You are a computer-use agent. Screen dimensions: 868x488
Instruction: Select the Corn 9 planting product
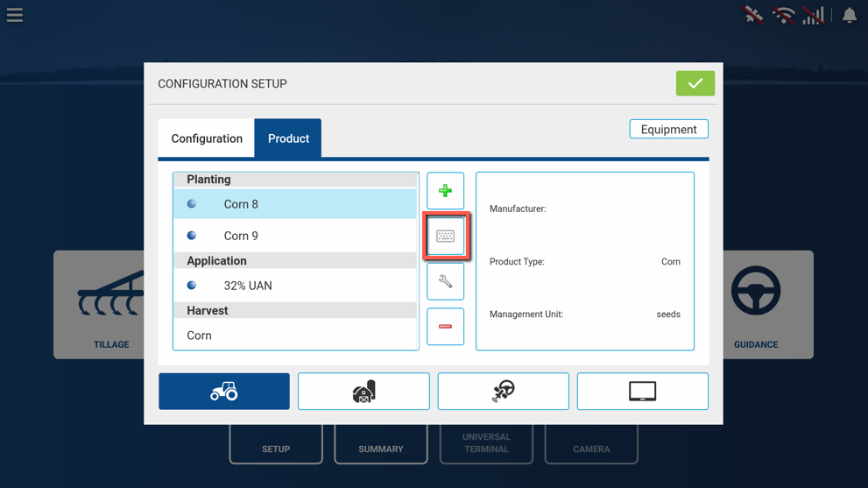pyautogui.click(x=295, y=236)
